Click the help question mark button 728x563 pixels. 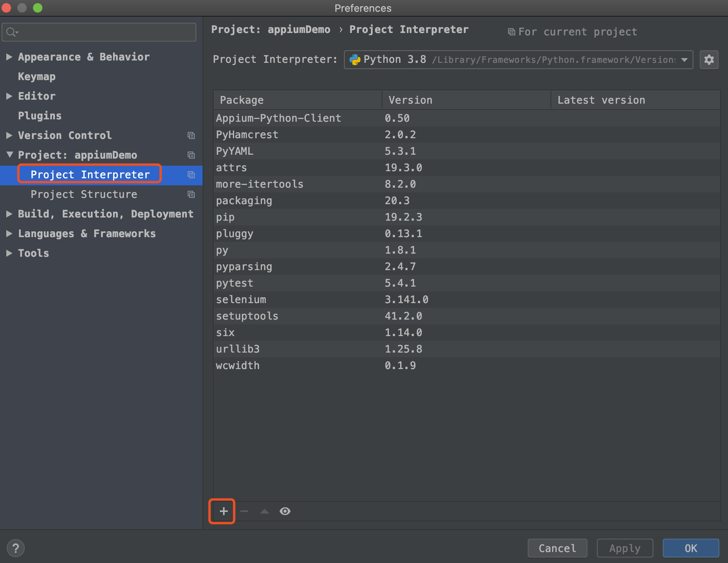pos(16,548)
